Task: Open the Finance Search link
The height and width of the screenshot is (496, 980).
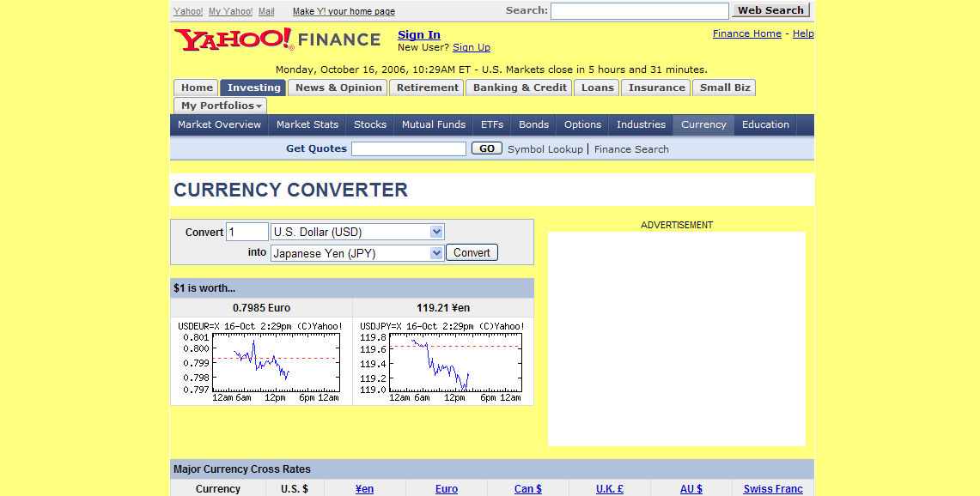Action: [x=631, y=149]
